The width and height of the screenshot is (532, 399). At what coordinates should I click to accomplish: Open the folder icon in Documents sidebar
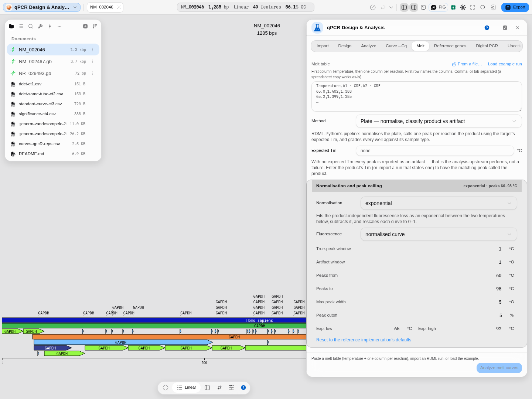[11, 26]
